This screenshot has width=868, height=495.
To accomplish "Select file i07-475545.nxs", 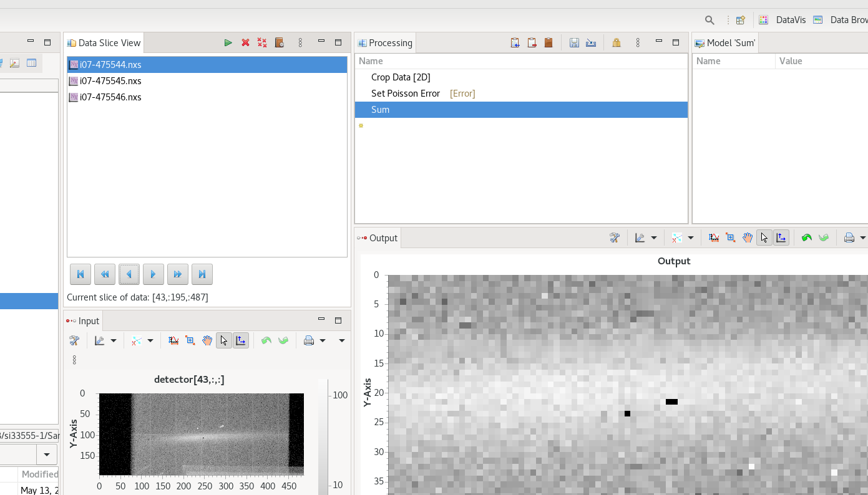I will (207, 81).
